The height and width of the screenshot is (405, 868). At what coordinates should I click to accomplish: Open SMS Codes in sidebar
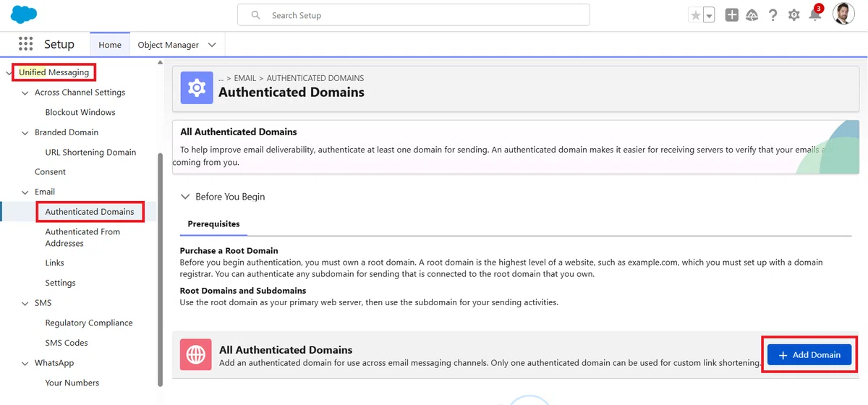[x=67, y=343]
